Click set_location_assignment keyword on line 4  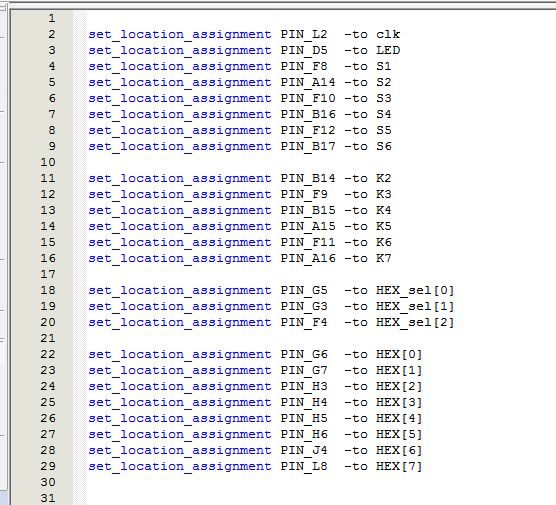180,66
